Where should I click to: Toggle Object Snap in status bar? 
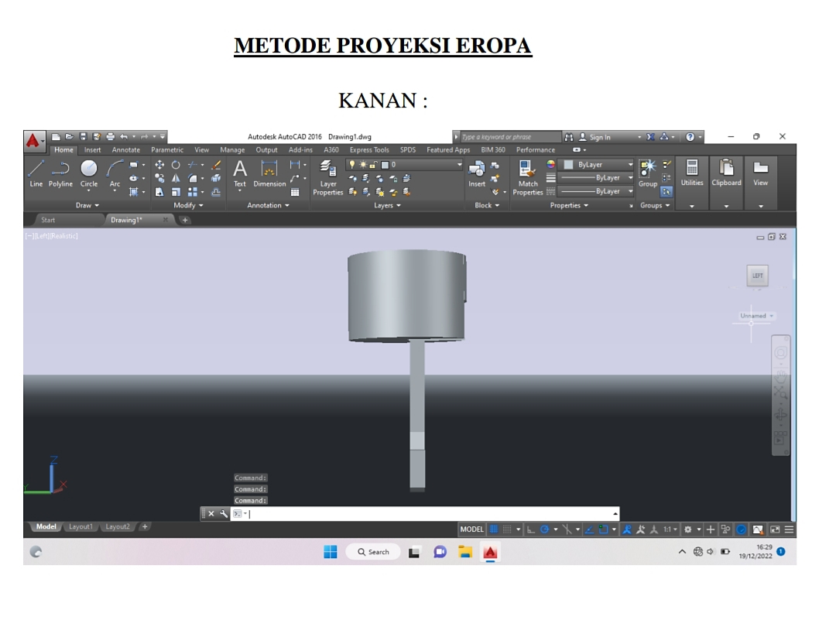(x=603, y=529)
